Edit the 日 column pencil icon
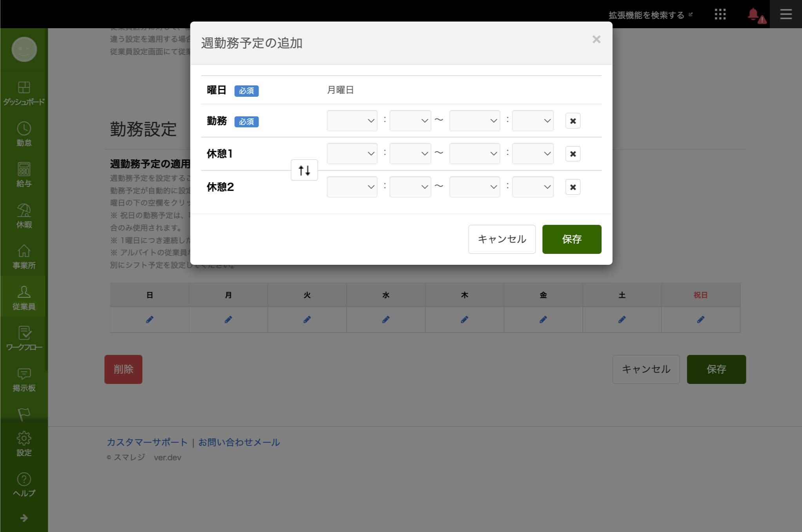This screenshot has height=532, width=802. coord(150,320)
